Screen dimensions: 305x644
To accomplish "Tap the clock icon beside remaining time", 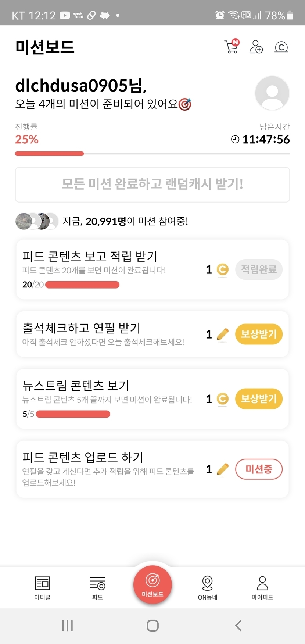I will [x=235, y=139].
